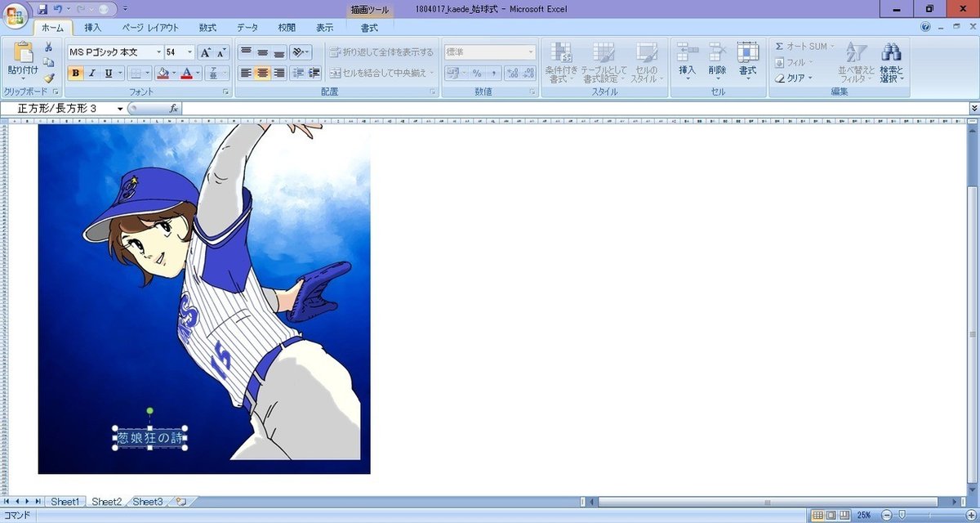Apply red font color A
The width and height of the screenshot is (980, 523).
[187, 73]
